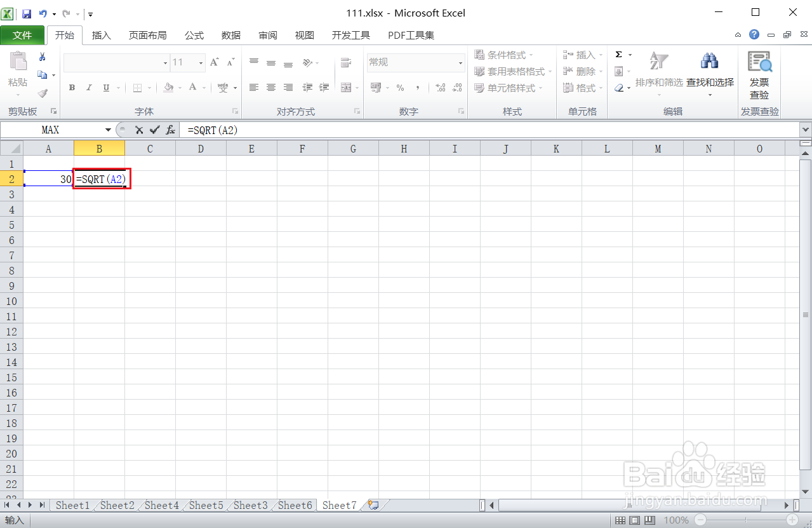Click the 100% zoom level button

(676, 520)
